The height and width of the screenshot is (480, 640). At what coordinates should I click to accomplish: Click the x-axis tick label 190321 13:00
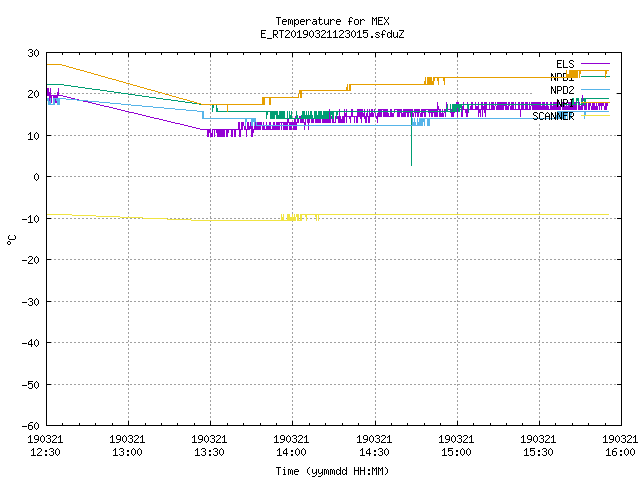(127, 446)
